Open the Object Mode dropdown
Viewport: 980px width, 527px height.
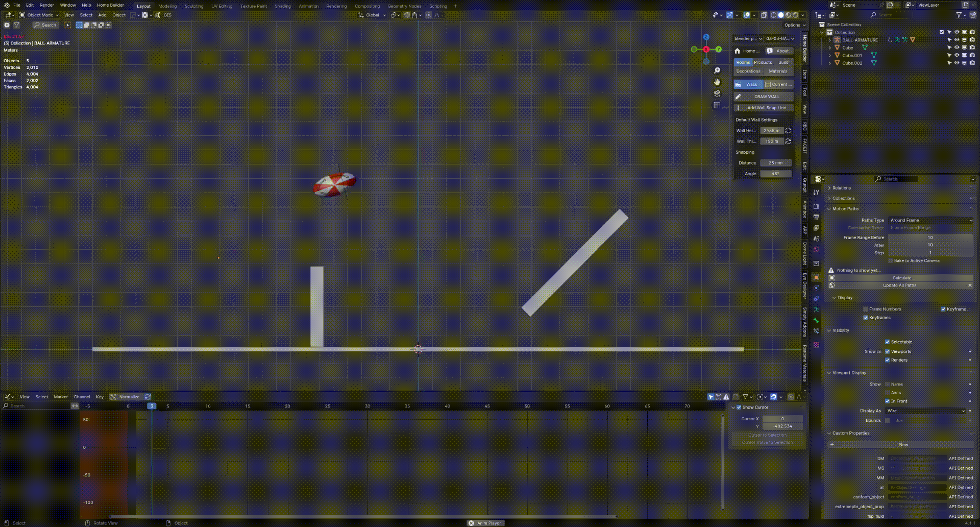(39, 15)
